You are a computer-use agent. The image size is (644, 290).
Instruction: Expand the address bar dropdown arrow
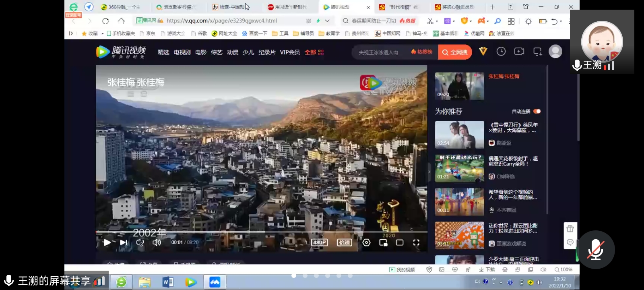(x=327, y=21)
